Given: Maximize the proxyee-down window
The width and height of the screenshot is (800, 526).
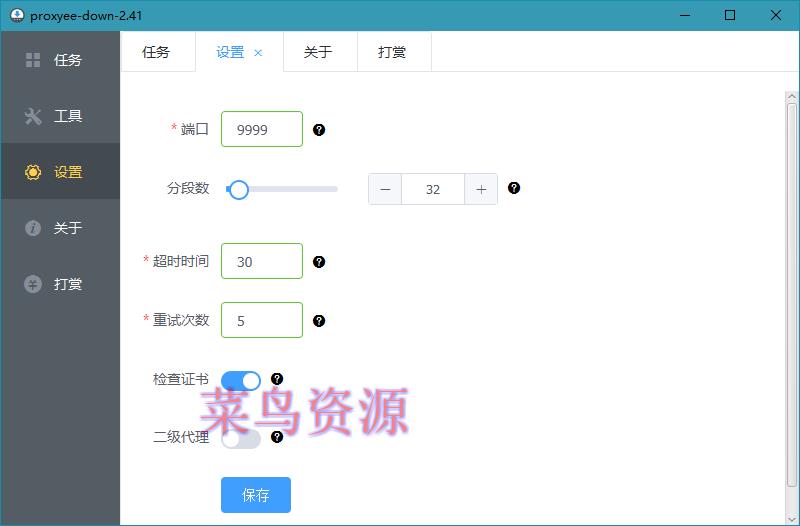Looking at the screenshot, I should (730, 15).
